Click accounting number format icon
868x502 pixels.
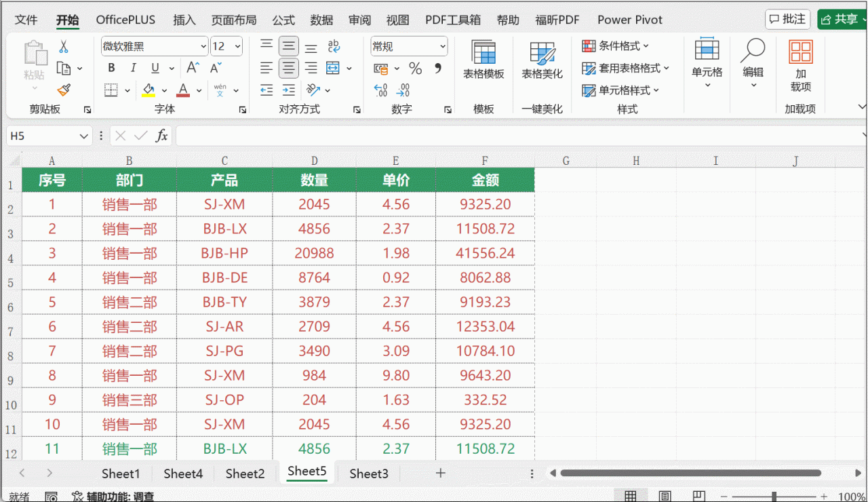pos(381,68)
